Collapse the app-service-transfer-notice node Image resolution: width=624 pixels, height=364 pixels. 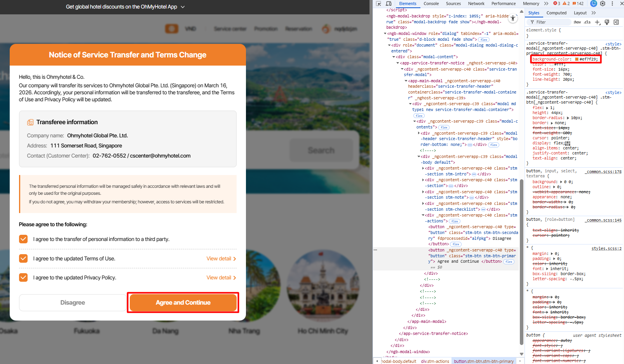point(398,63)
